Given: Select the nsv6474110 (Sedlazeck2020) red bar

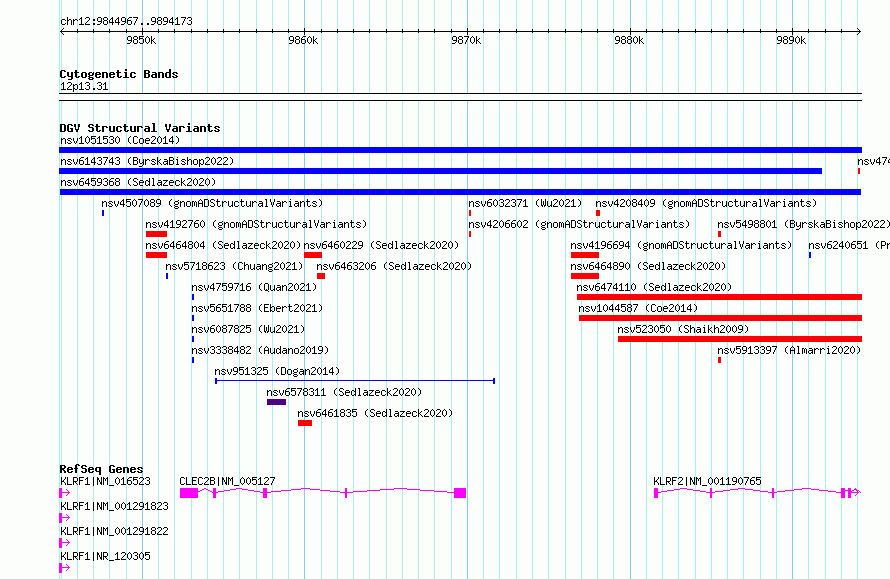Looking at the screenshot, I should coord(719,297).
